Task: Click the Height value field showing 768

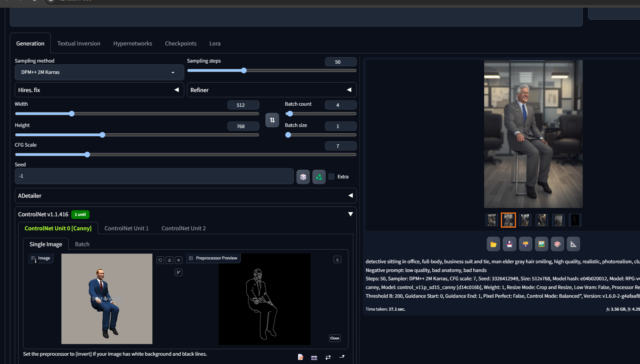Action: click(x=243, y=126)
